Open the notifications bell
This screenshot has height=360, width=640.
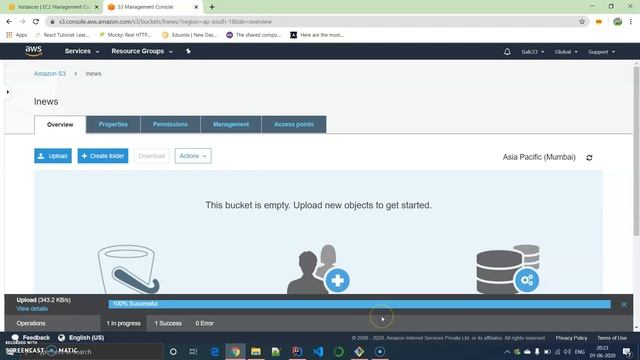point(507,52)
